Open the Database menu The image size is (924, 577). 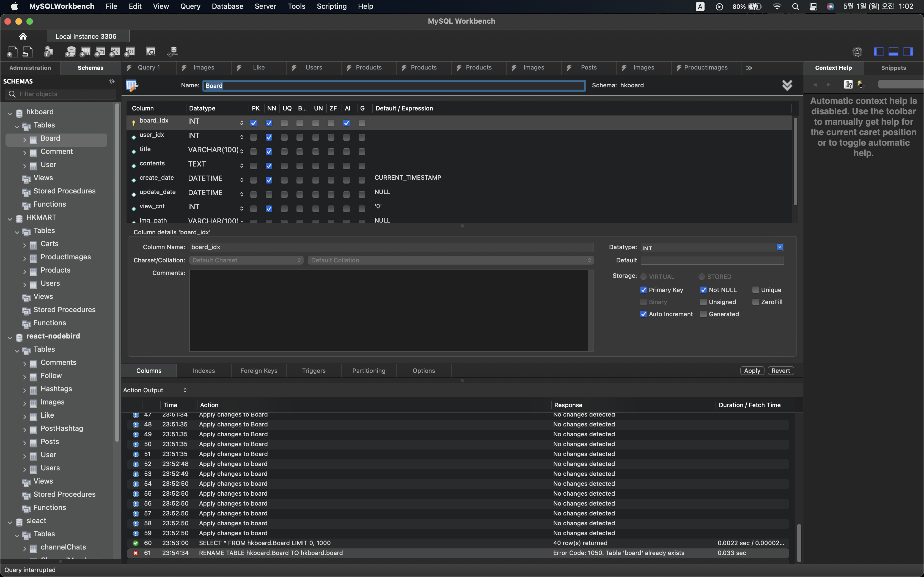227,7
